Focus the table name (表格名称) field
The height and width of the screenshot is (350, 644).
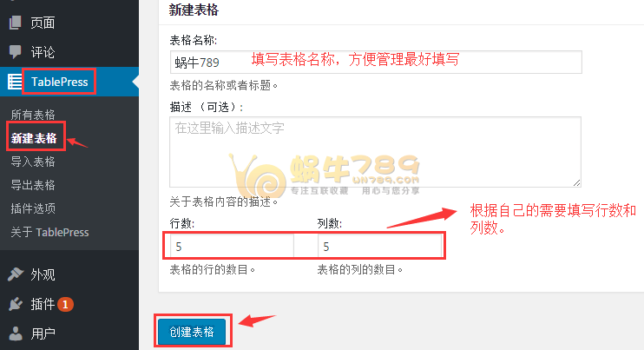[x=376, y=62]
